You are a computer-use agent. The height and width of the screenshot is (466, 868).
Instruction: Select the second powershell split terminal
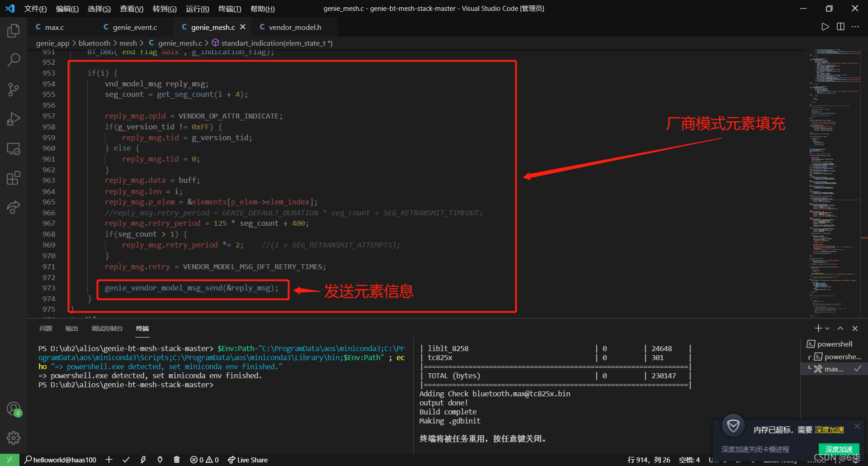[x=834, y=357]
